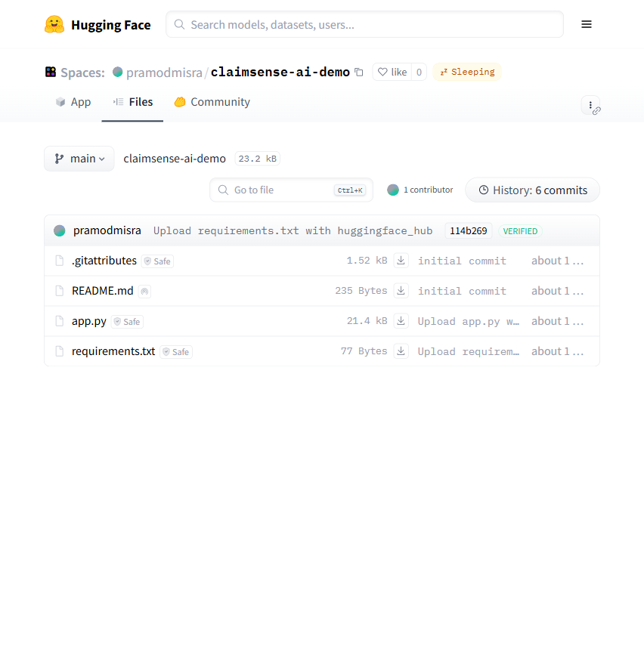Open the requirements.txt file
The width and height of the screenshot is (644, 664).
113,351
